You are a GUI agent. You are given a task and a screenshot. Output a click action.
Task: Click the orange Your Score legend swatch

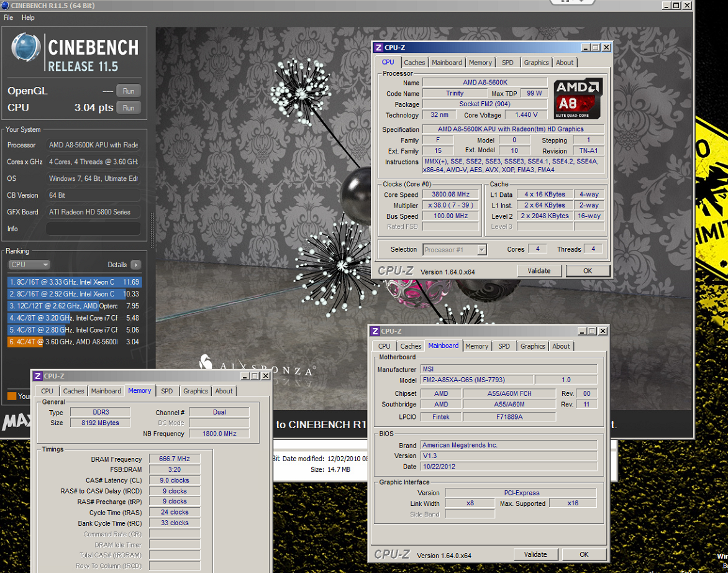tap(12, 396)
